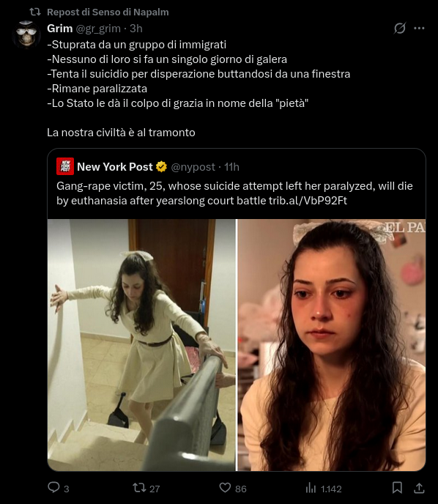Open the share upload icon

(x=419, y=488)
